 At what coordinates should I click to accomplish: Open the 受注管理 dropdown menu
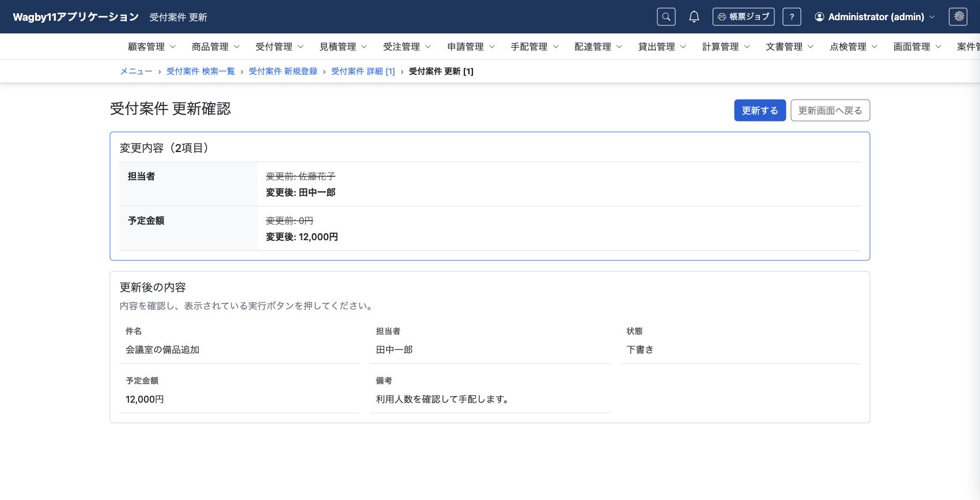coord(407,47)
